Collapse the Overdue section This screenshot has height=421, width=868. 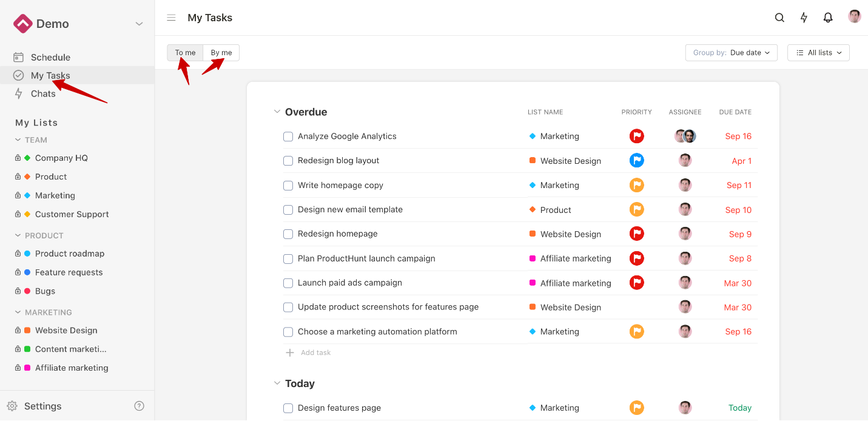click(277, 112)
